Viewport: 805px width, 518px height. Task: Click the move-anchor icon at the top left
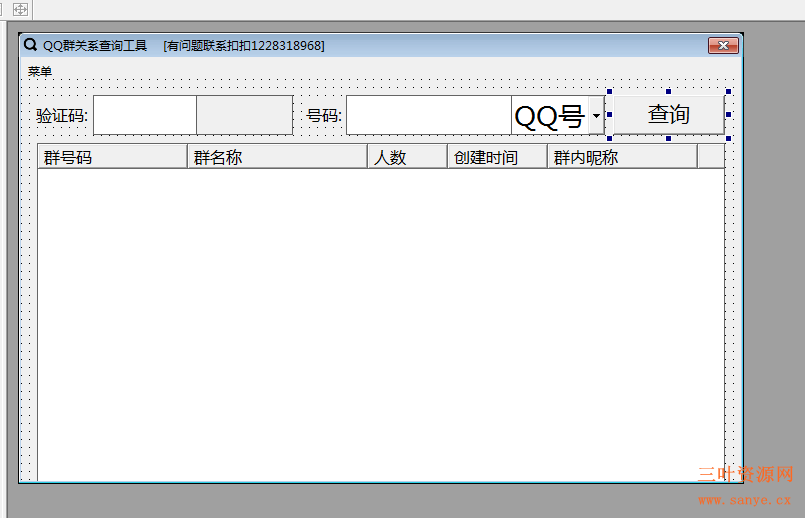pyautogui.click(x=20, y=9)
